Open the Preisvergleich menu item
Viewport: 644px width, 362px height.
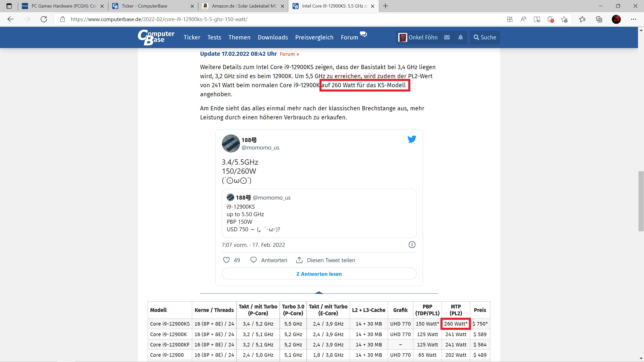314,37
